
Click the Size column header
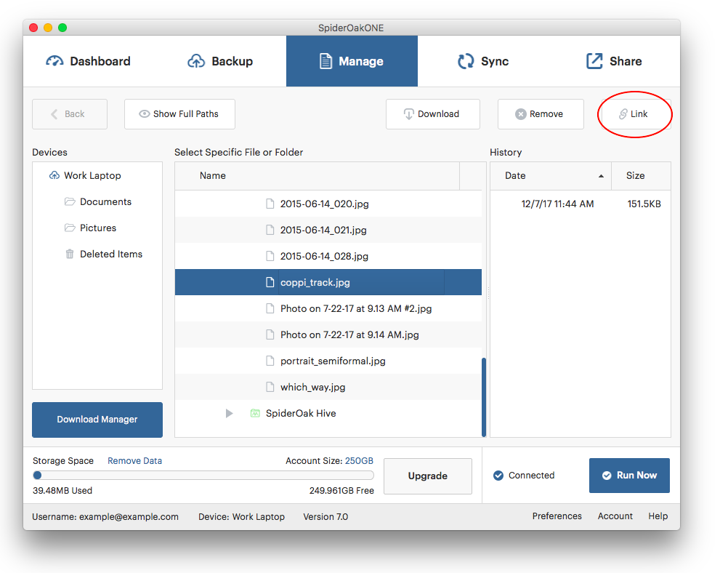tap(641, 176)
